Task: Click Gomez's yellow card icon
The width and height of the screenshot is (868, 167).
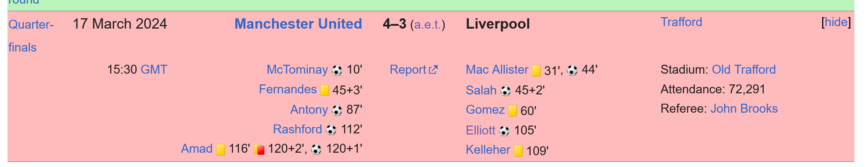Action: pyautogui.click(x=512, y=111)
